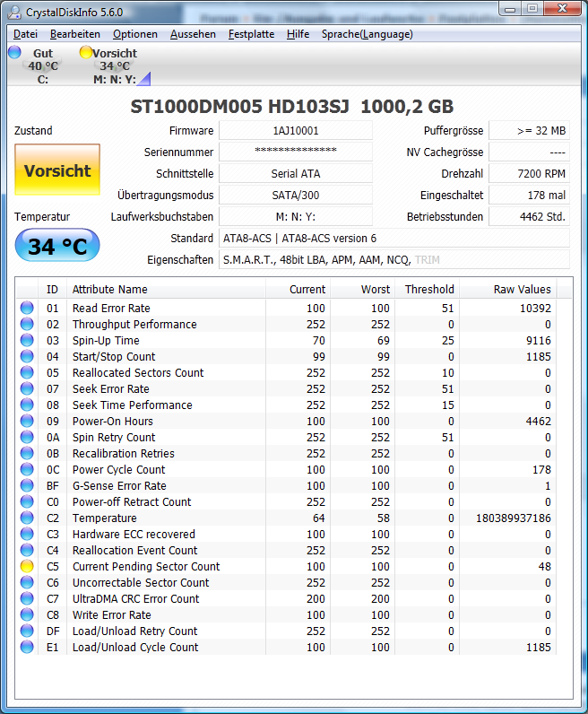Click the Puffergrösse value >= 32 MB
Image resolution: width=588 pixels, height=714 pixels.
[529, 131]
